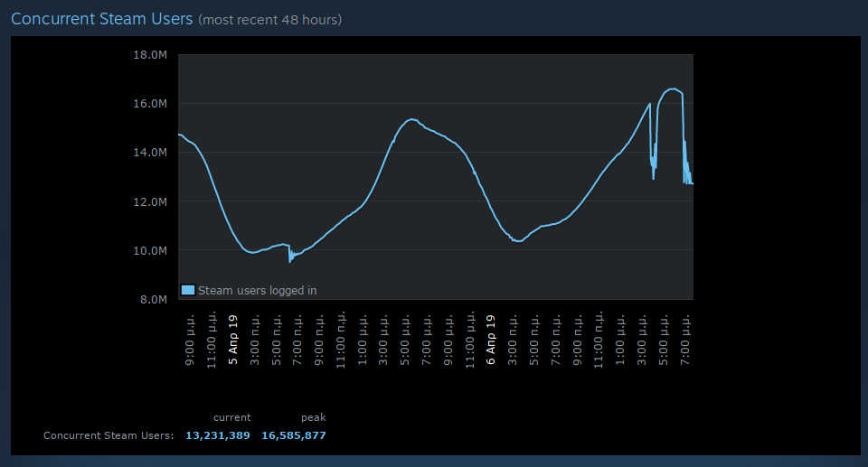Click the '(most recent 48 hours)' subtitle

[270, 20]
